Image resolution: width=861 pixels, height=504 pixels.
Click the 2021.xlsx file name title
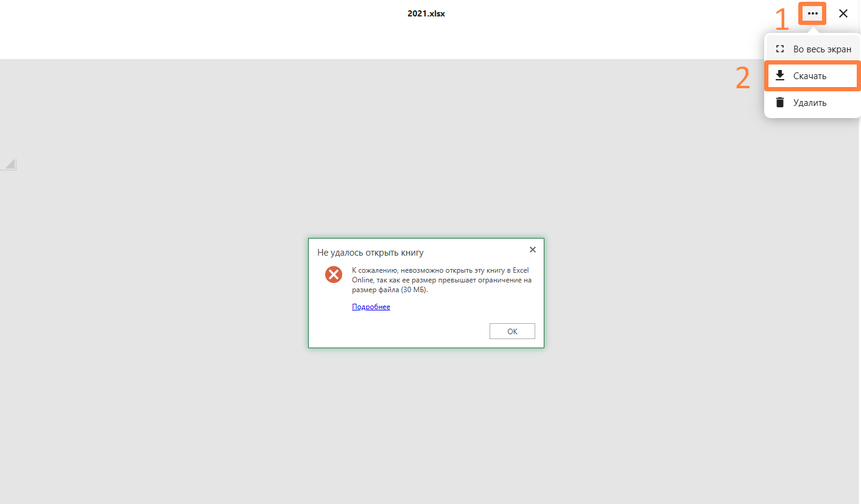coord(426,13)
